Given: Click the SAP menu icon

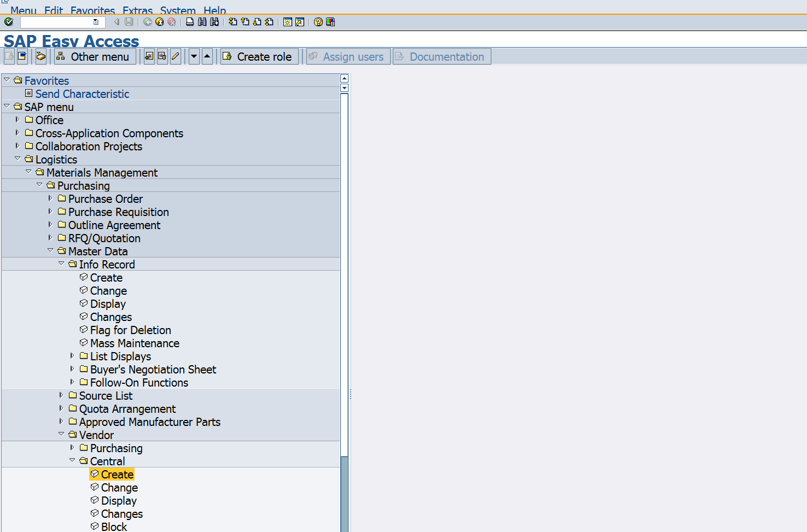Looking at the screenshot, I should point(22,56).
